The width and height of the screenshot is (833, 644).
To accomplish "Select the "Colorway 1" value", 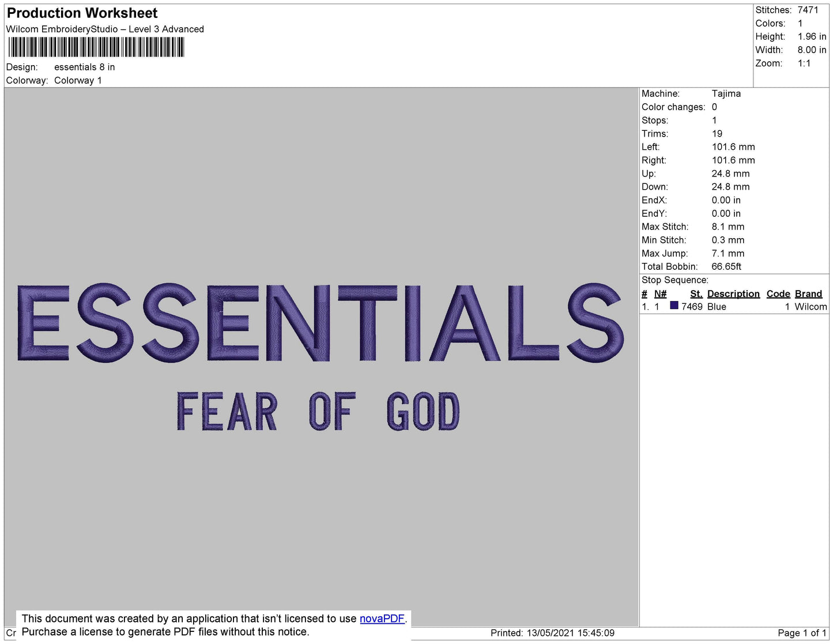I will [x=78, y=80].
